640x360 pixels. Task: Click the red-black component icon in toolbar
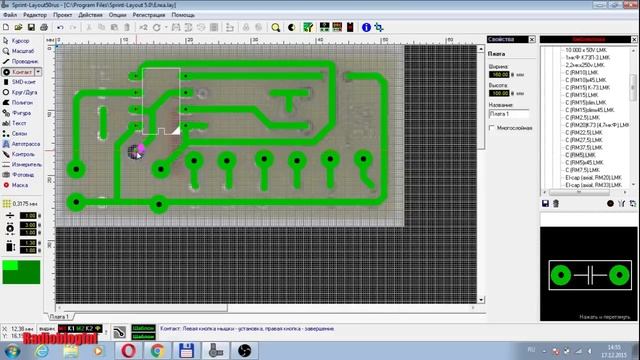350,27
